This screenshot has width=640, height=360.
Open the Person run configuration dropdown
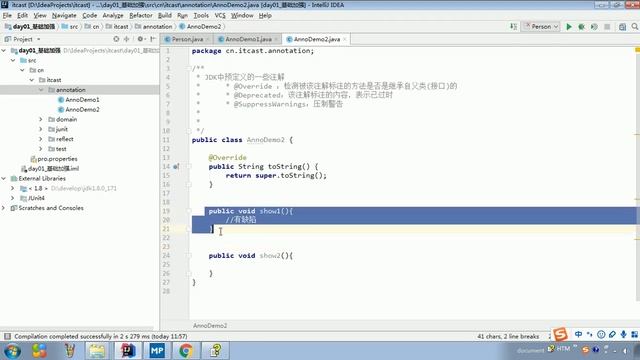(540, 27)
